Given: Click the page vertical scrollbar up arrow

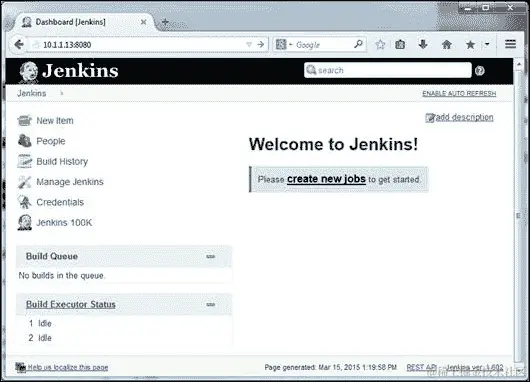Looking at the screenshot, I should coord(519,64).
